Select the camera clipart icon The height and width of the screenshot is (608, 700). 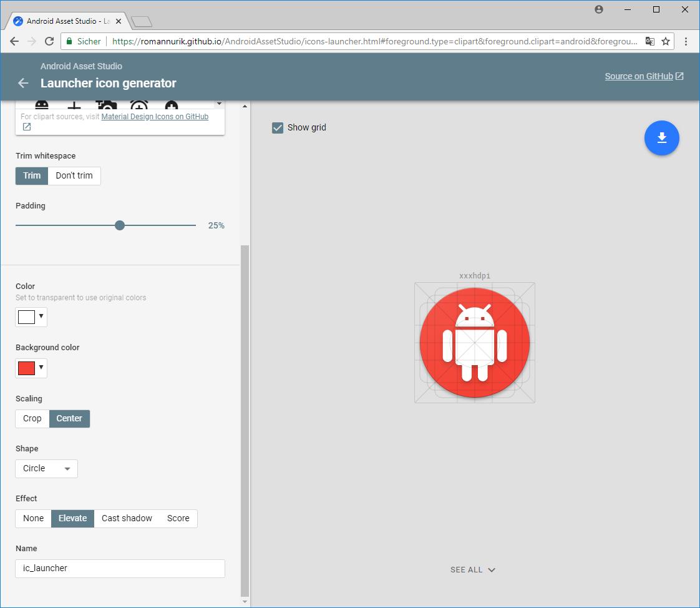coord(107,105)
